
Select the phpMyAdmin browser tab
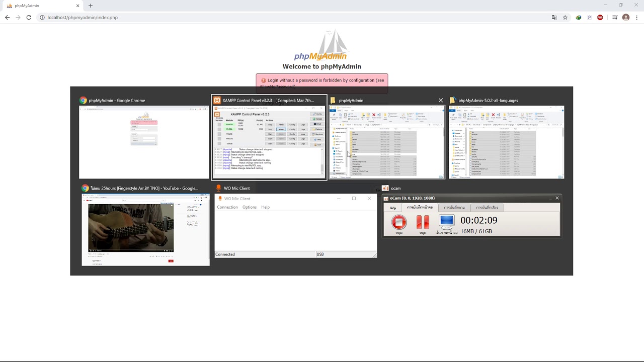43,6
